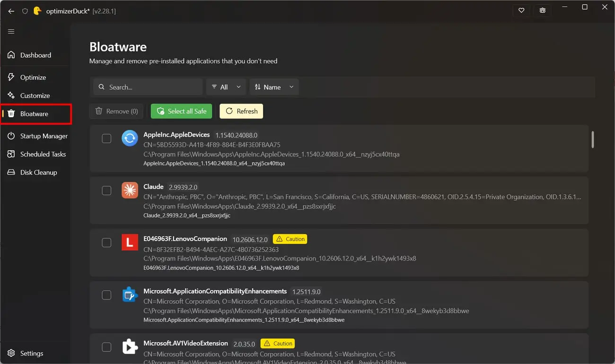Click the ApplicationCompatibilityEnhancements app icon

[130, 295]
